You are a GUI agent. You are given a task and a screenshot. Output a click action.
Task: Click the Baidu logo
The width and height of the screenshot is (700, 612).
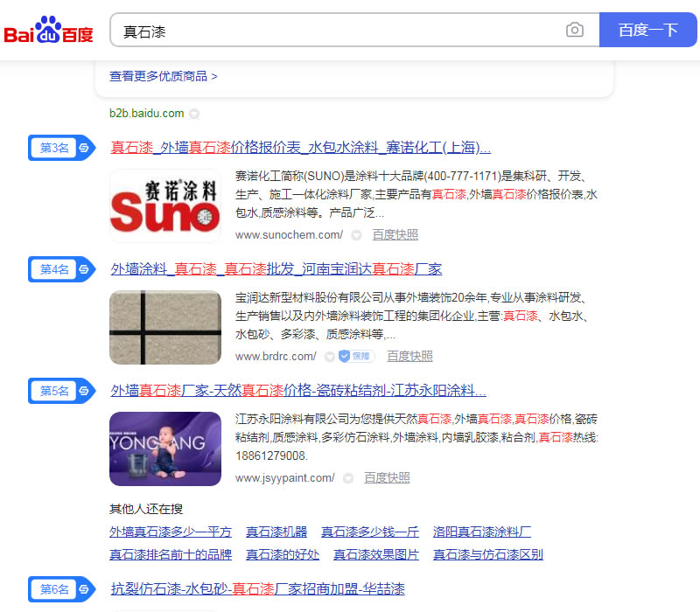tap(48, 31)
